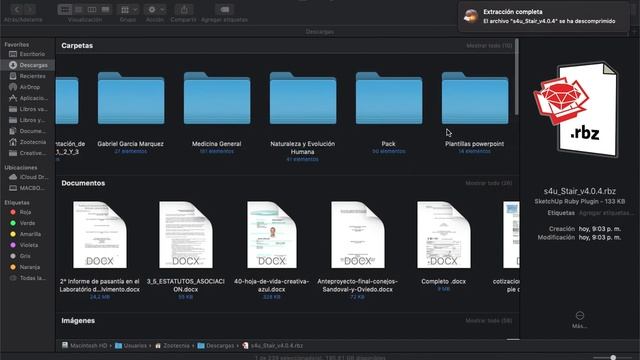Click Mostrar todo in the Imágenes section
640x360 pixels.
pos(489,321)
